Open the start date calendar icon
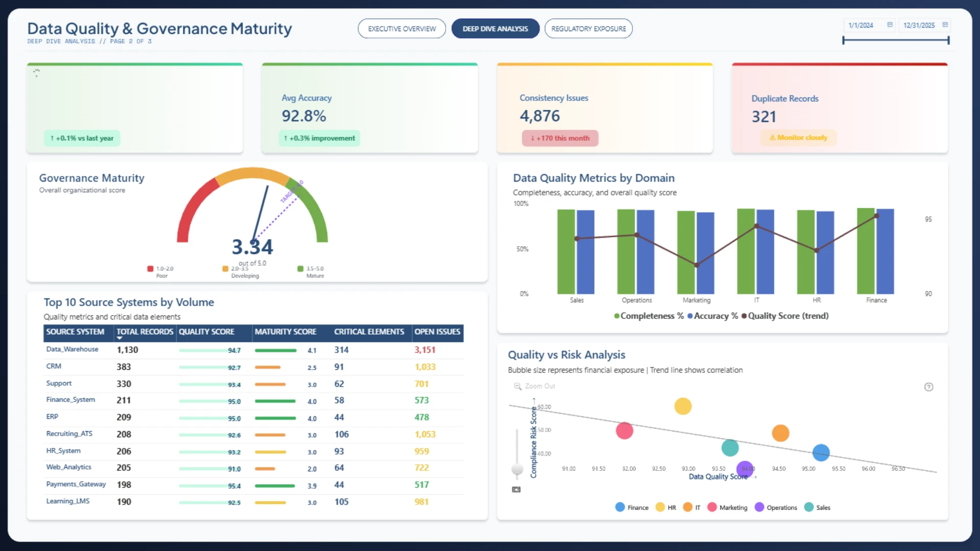Screen dimensions: 980x551 coord(890,25)
